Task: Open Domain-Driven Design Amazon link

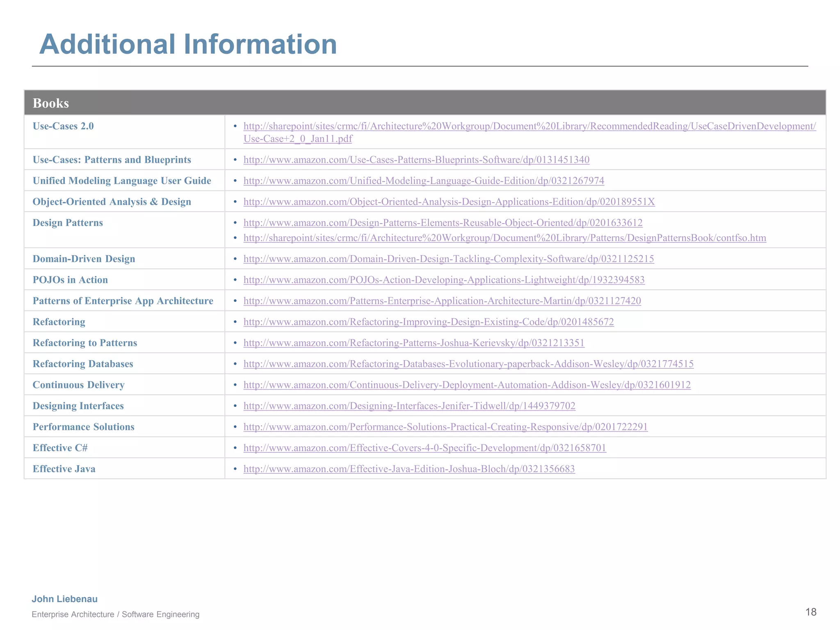Action: click(449, 259)
